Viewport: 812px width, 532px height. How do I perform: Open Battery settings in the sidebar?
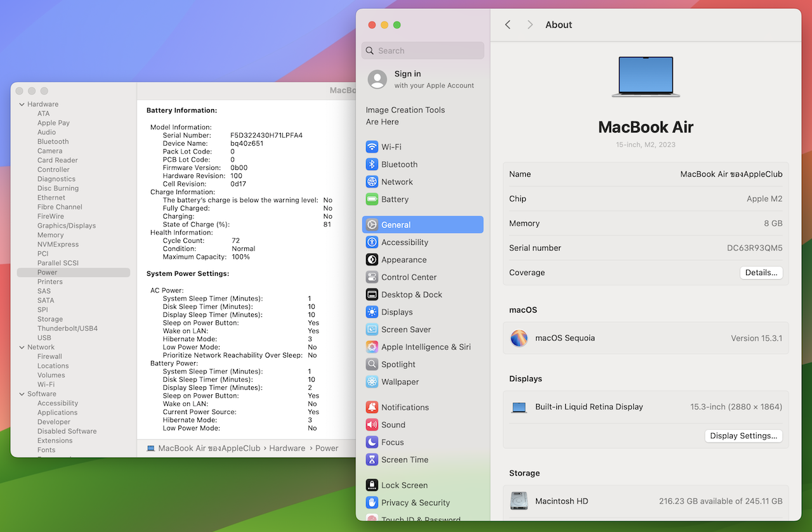pyautogui.click(x=422, y=199)
